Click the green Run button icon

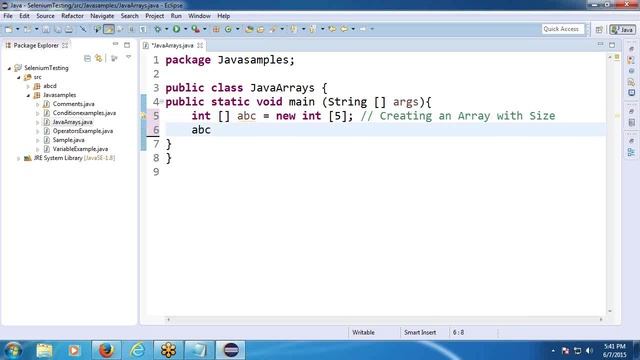[x=176, y=29]
